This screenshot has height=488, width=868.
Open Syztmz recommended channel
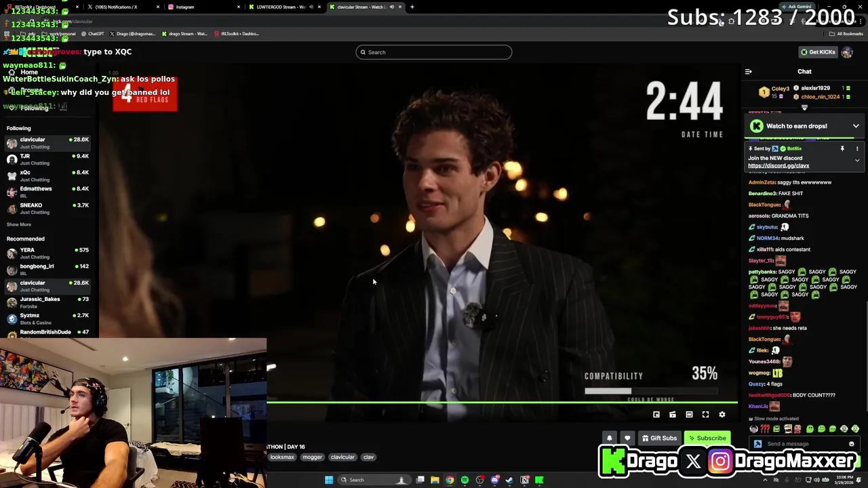pyautogui.click(x=47, y=319)
